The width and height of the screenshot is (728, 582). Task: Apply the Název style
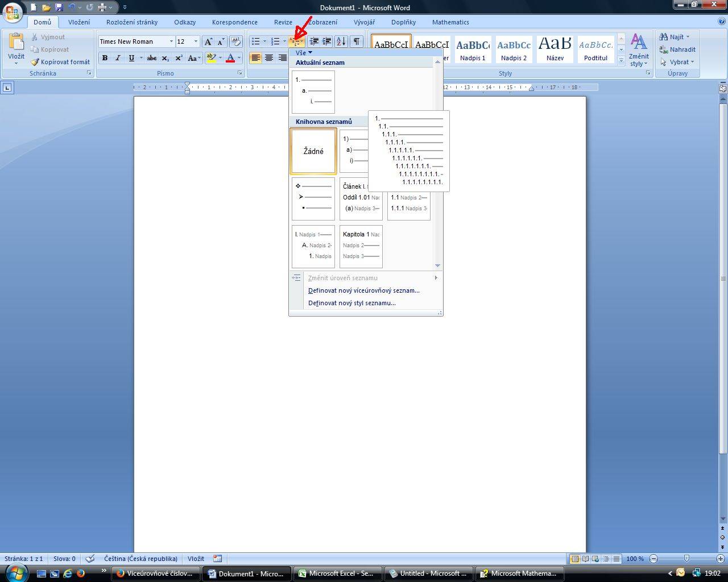coord(555,49)
